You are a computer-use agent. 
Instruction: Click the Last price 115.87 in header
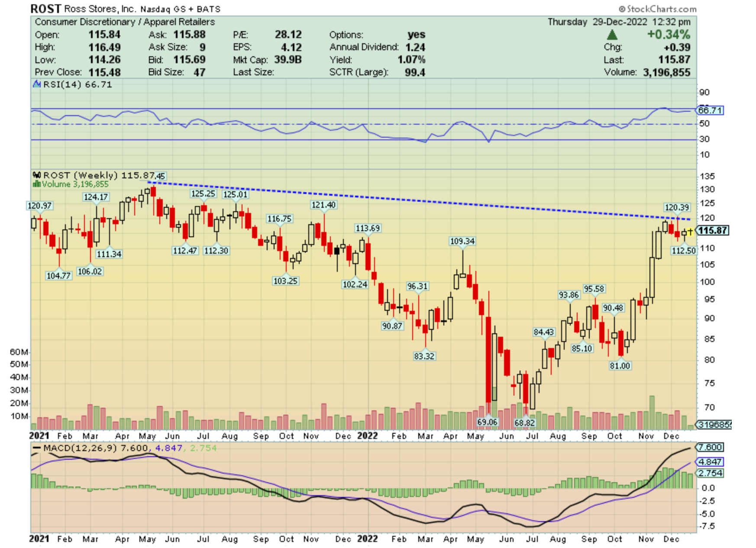674,60
